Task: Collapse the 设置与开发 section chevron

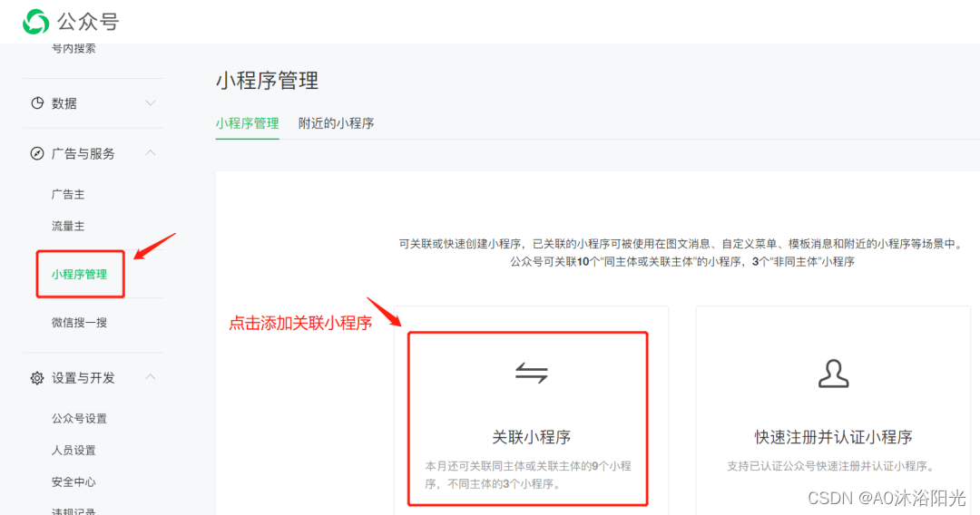Action: click(151, 377)
